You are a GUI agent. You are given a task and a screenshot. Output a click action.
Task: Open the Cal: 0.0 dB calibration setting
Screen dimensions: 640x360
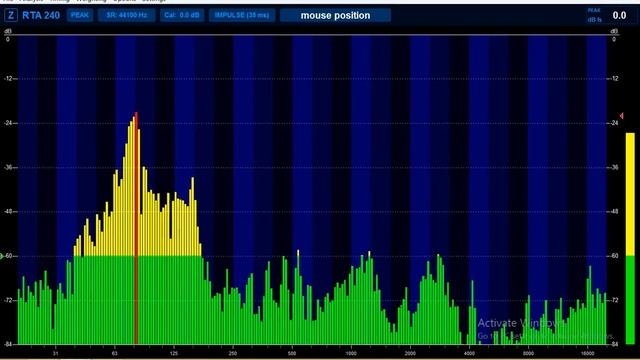[x=182, y=15]
